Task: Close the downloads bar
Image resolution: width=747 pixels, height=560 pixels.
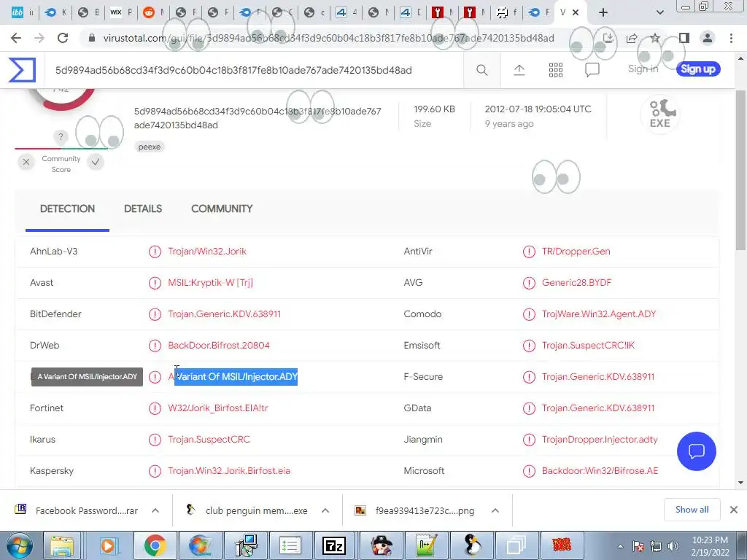Action: pyautogui.click(x=734, y=510)
